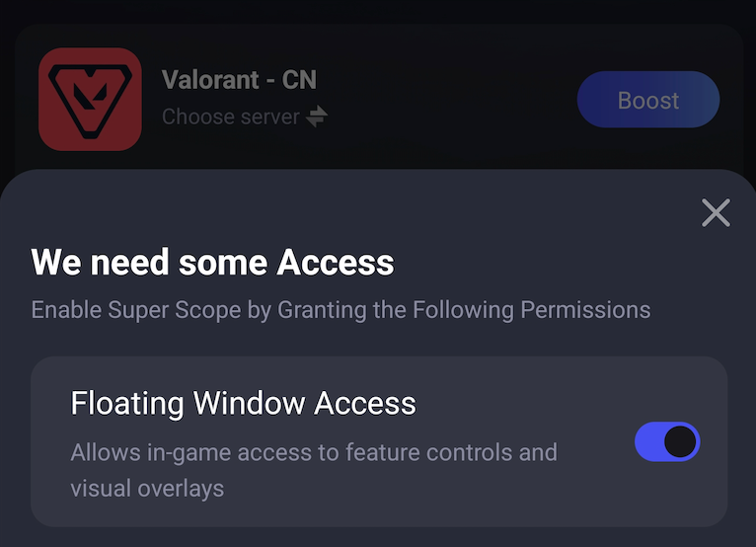This screenshot has width=756, height=547.
Task: Click the Floating Window Access label
Action: pyautogui.click(x=243, y=403)
